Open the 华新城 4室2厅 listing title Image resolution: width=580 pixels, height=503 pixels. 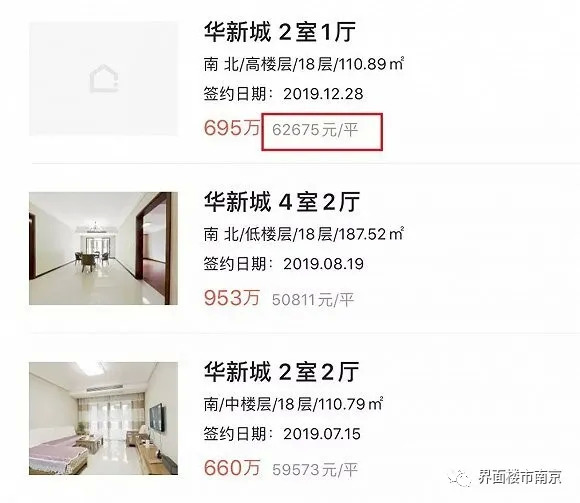pos(282,202)
